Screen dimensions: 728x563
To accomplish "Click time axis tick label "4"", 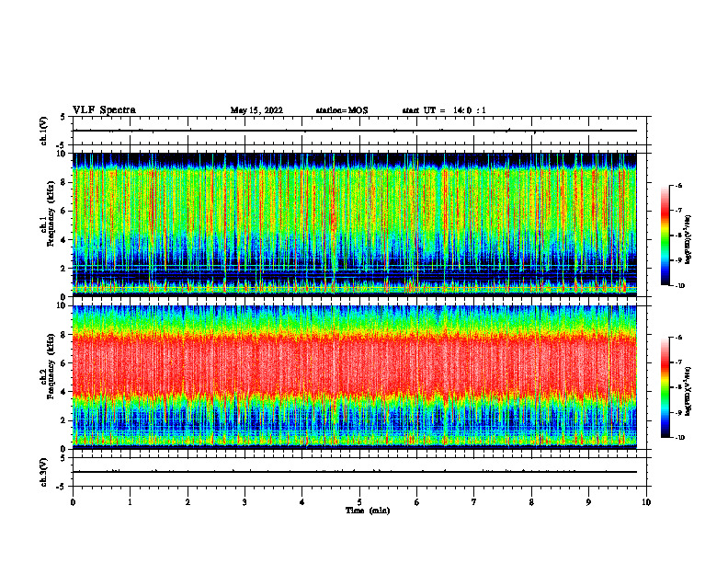I will click(302, 502).
